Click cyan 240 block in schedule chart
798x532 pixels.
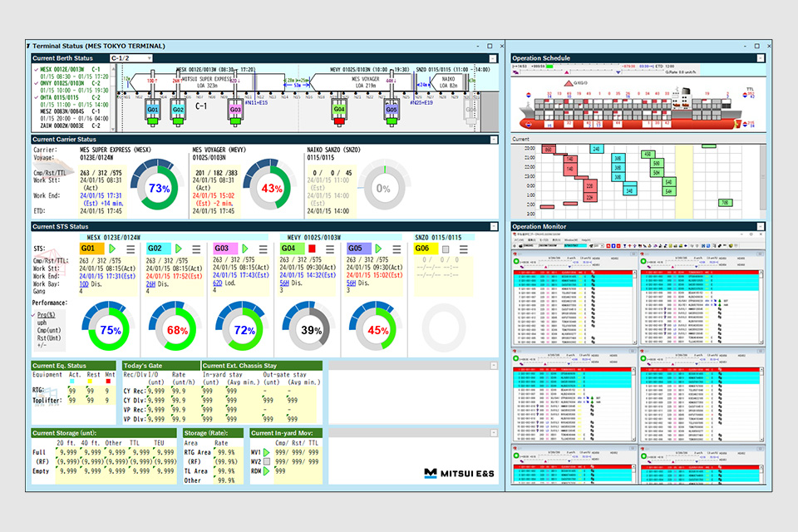point(597,149)
